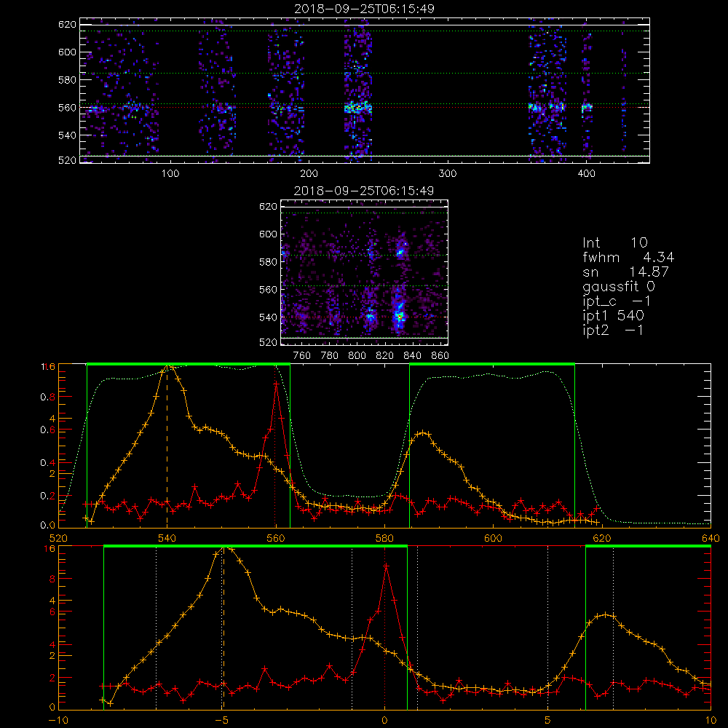Viewport: 728px width, 728px height.
Task: Click the brightest blob in the middle image
Action: 399,316
